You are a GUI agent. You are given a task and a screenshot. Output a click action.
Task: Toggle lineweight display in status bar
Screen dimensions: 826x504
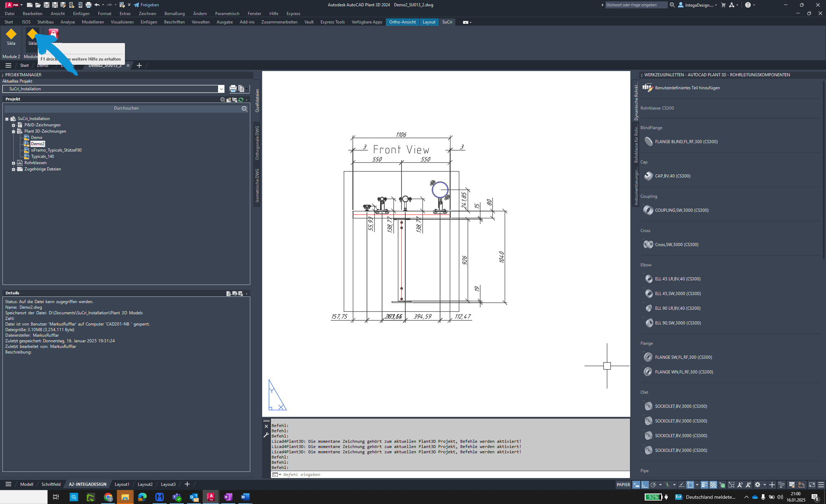pos(704,485)
